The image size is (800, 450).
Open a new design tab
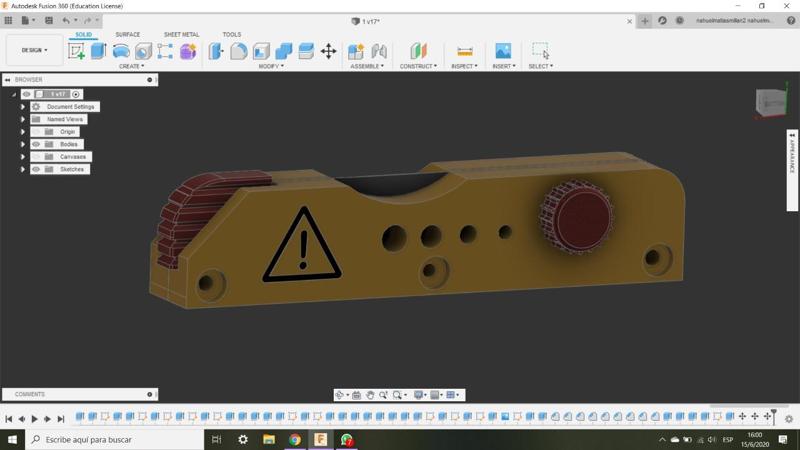tap(645, 21)
